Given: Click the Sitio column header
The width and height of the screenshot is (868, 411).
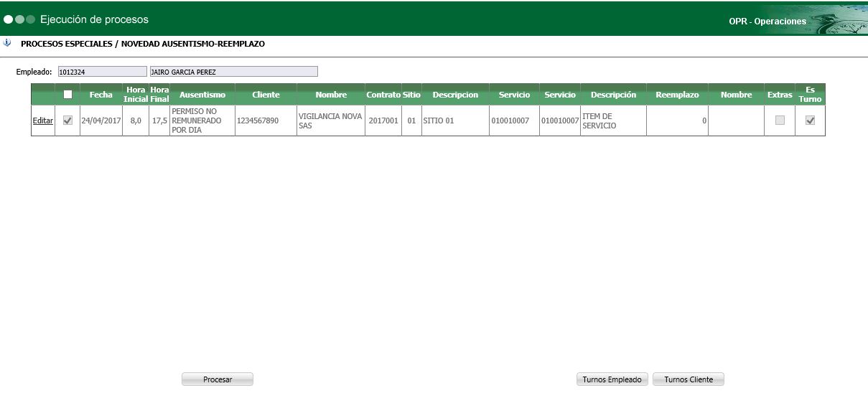Looking at the screenshot, I should (411, 95).
